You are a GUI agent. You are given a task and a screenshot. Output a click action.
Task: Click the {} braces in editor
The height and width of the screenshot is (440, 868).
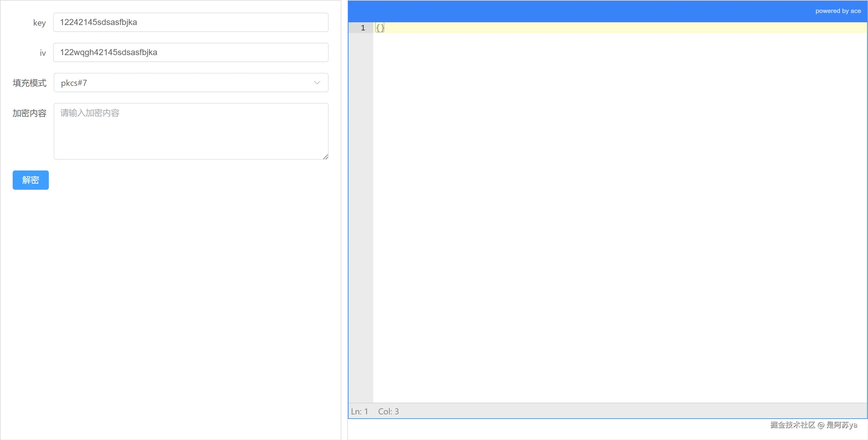coord(380,28)
